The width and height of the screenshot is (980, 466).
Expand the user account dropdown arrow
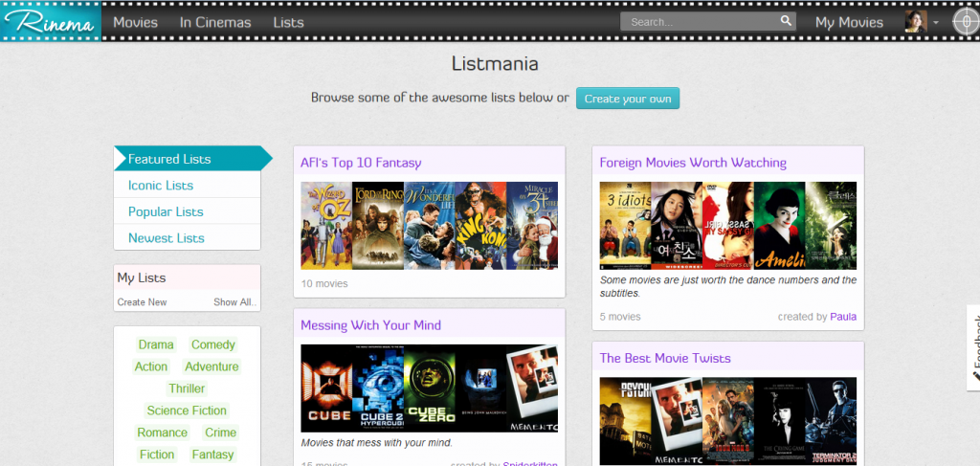(936, 23)
